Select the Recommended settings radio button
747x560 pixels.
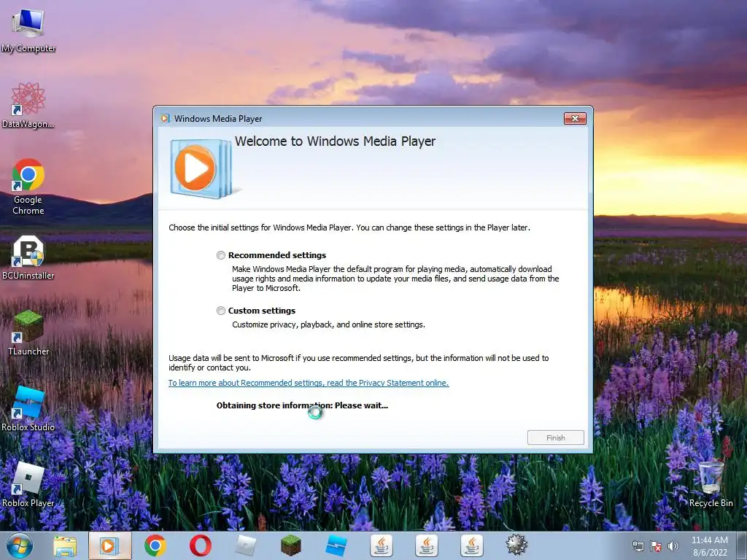tap(220, 255)
